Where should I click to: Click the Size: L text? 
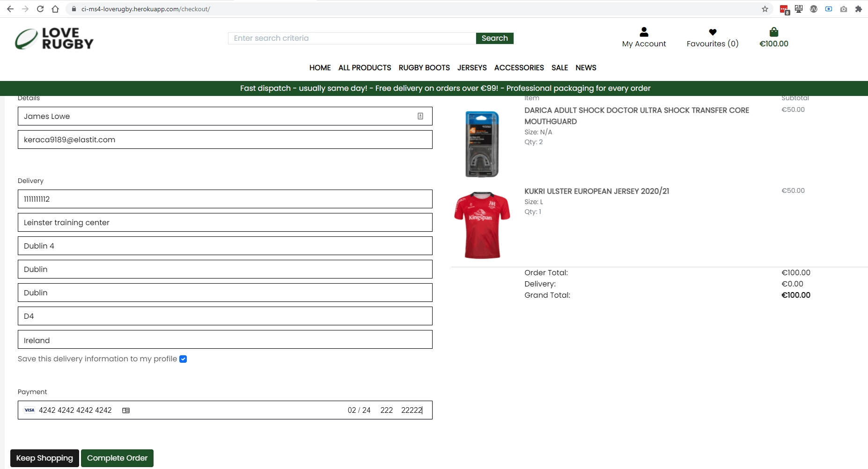coord(534,202)
